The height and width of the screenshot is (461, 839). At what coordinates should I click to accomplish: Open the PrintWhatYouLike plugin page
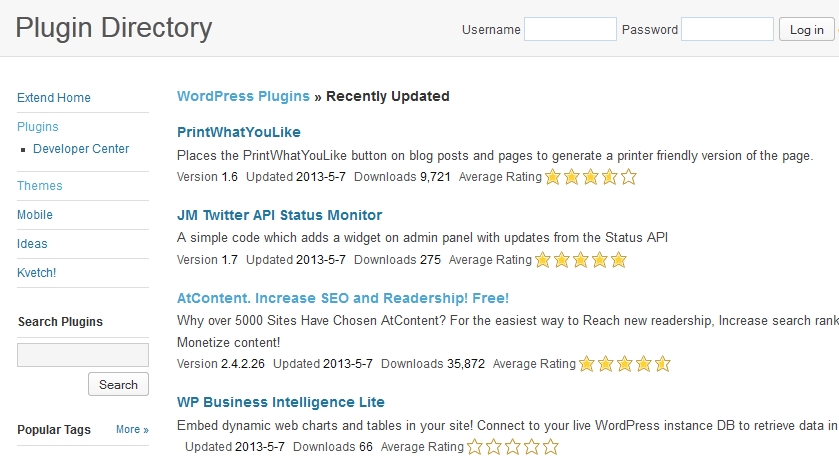click(239, 132)
